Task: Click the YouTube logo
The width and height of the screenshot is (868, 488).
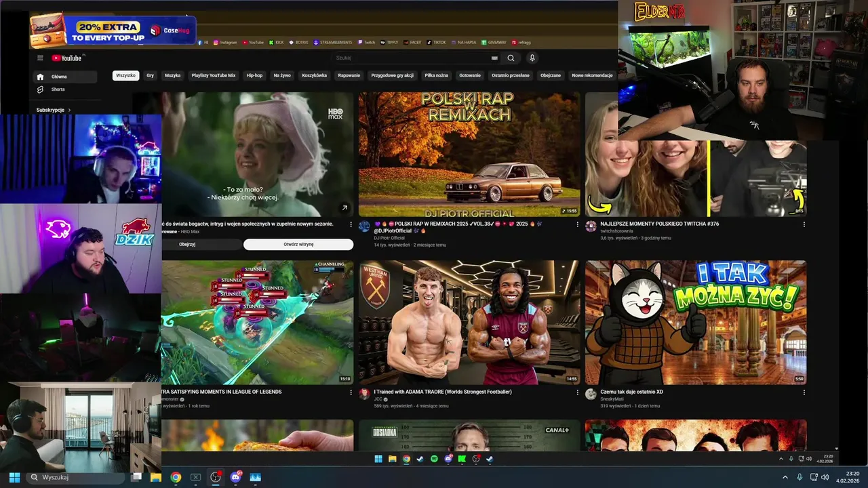Action: pos(66,58)
